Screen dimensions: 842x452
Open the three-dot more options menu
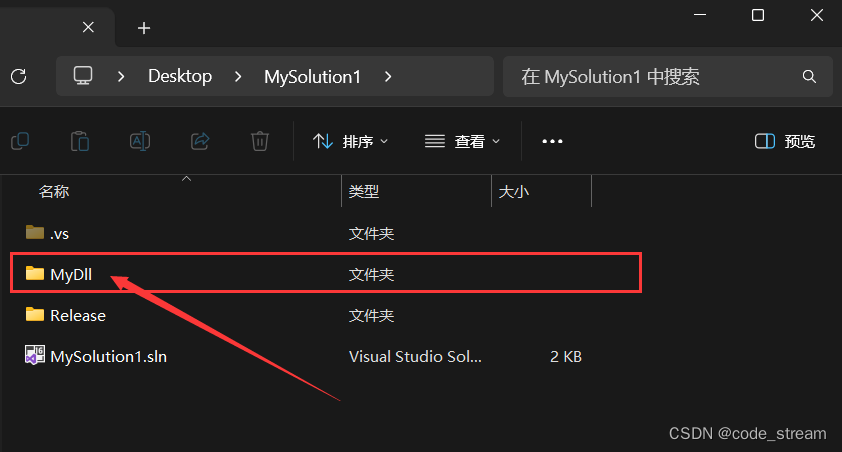552,141
